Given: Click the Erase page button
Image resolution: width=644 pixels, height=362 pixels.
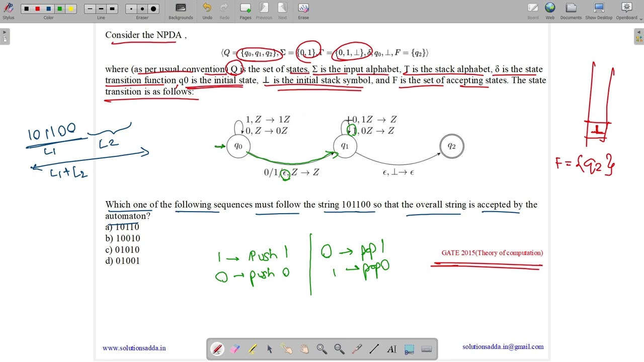Looking at the screenshot, I should point(303,11).
